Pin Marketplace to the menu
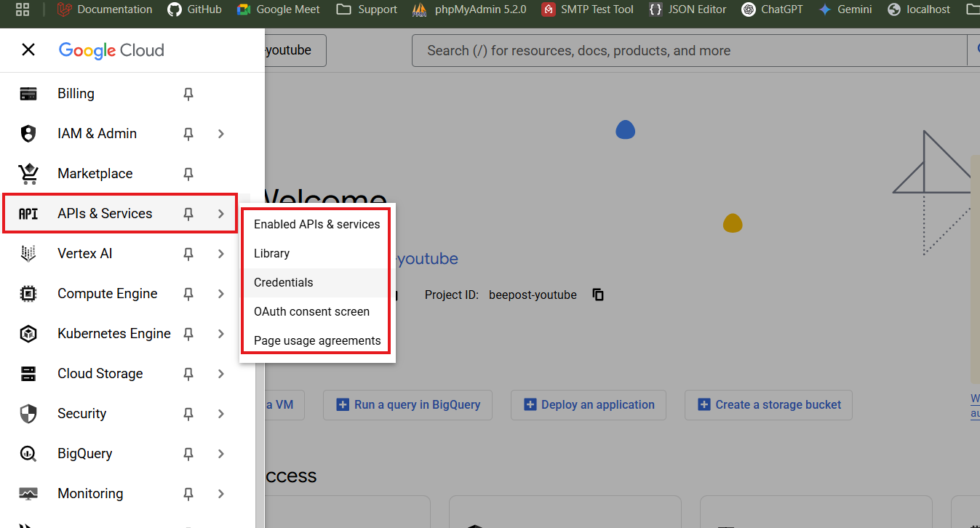Image resolution: width=980 pixels, height=528 pixels. point(188,174)
